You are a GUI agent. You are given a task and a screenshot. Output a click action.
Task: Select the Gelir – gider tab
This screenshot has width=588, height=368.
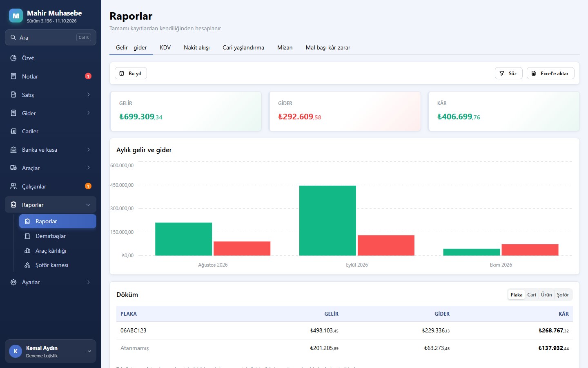(131, 47)
